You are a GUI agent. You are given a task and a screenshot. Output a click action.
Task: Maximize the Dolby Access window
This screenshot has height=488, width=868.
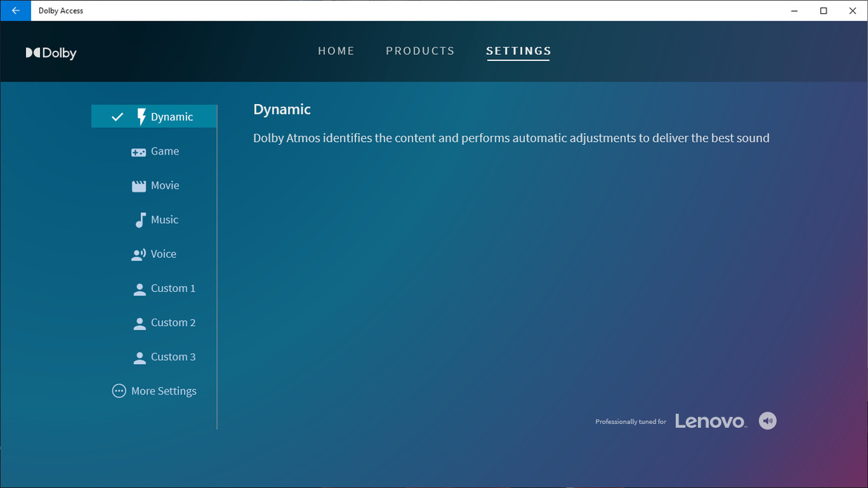tap(823, 10)
